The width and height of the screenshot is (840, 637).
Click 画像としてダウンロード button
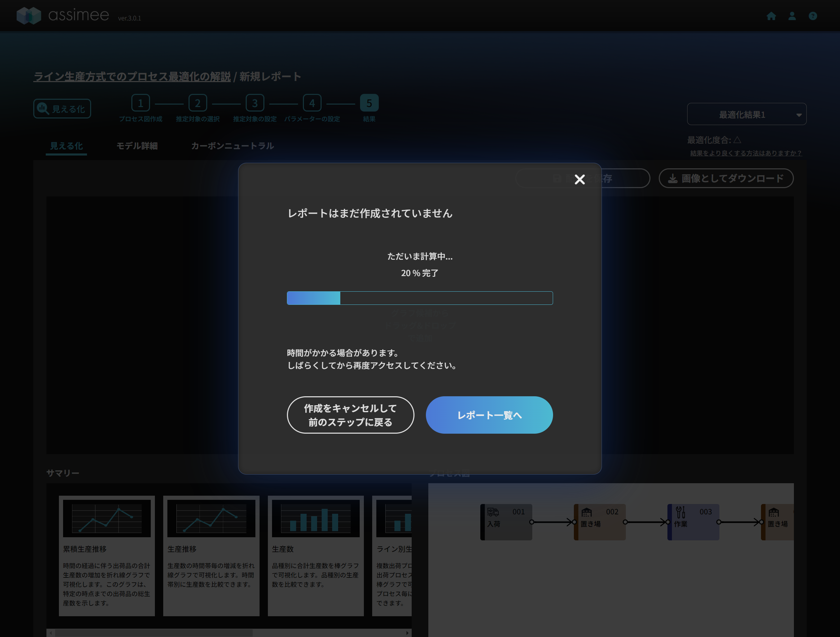click(x=726, y=178)
